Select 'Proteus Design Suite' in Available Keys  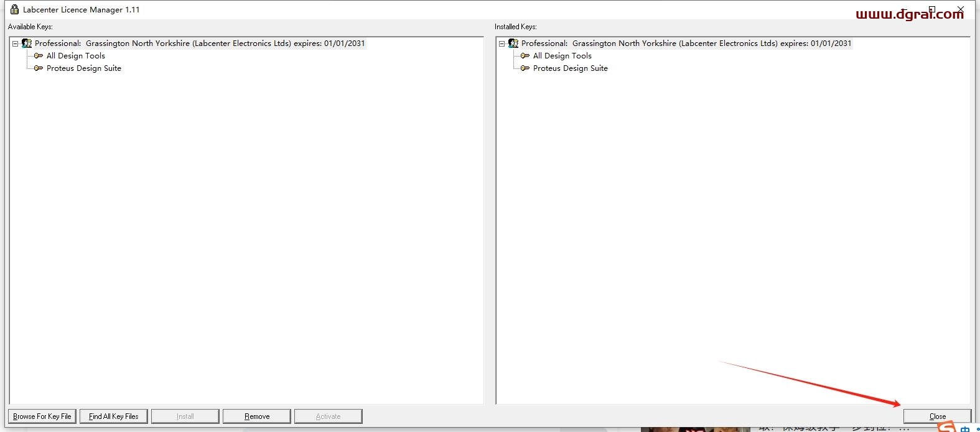84,68
